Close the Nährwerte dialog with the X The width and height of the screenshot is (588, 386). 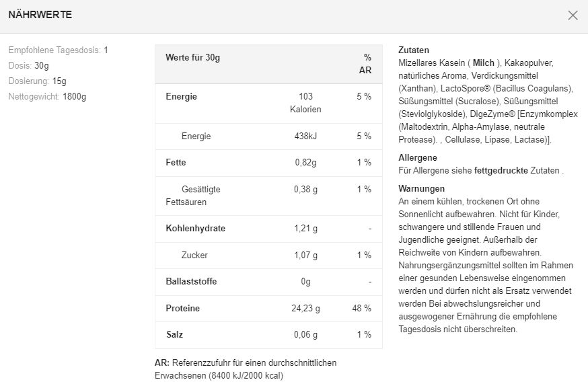573,15
